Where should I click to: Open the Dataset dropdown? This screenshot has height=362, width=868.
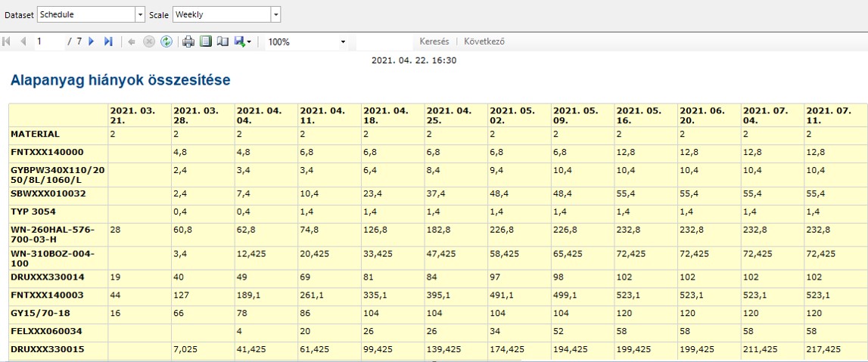pyautogui.click(x=140, y=15)
